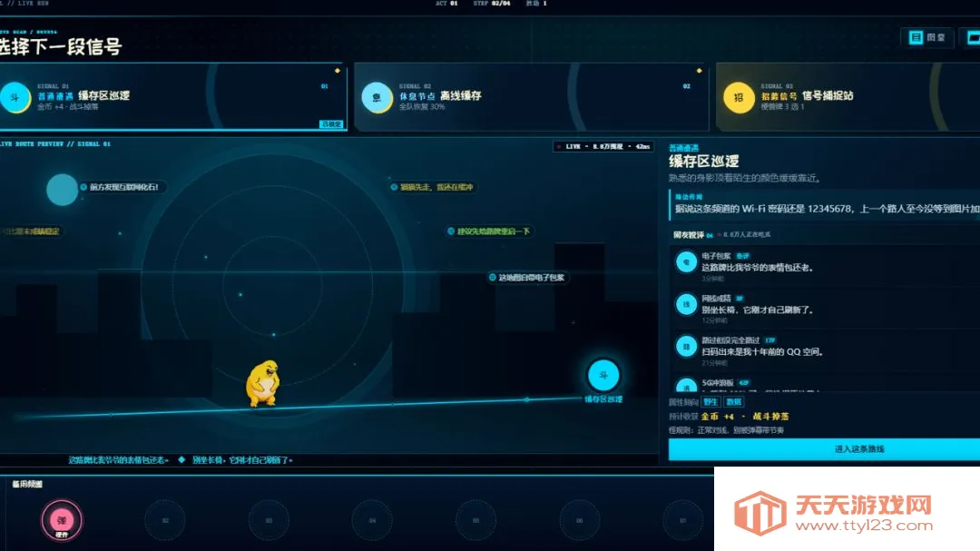Click the 斗 node on the route map
Image resolution: width=980 pixels, height=551 pixels.
603,375
